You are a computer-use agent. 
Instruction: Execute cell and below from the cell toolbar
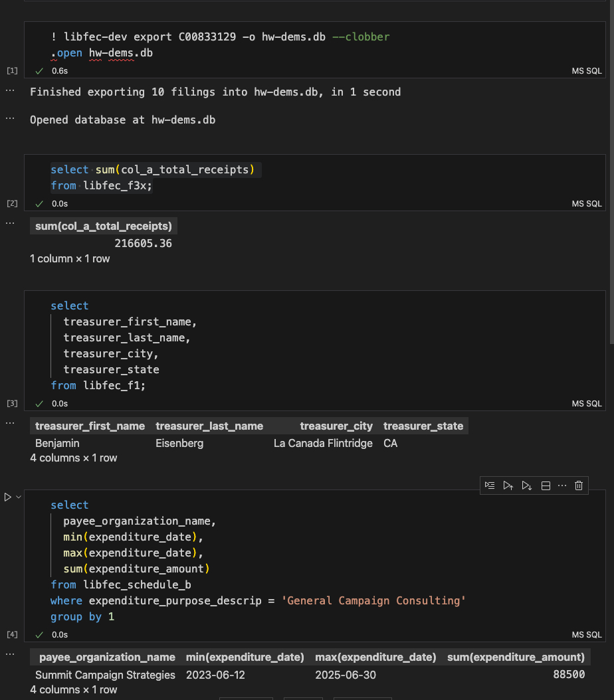(526, 485)
